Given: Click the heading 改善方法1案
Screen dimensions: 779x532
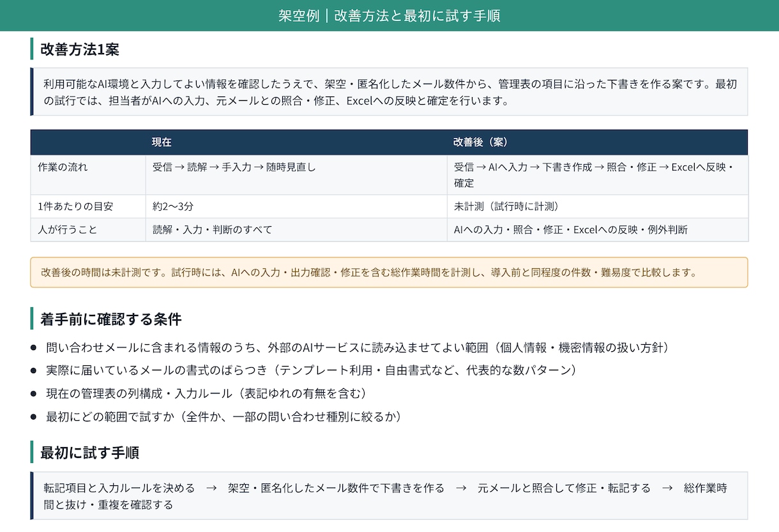Looking at the screenshot, I should (x=80, y=49).
